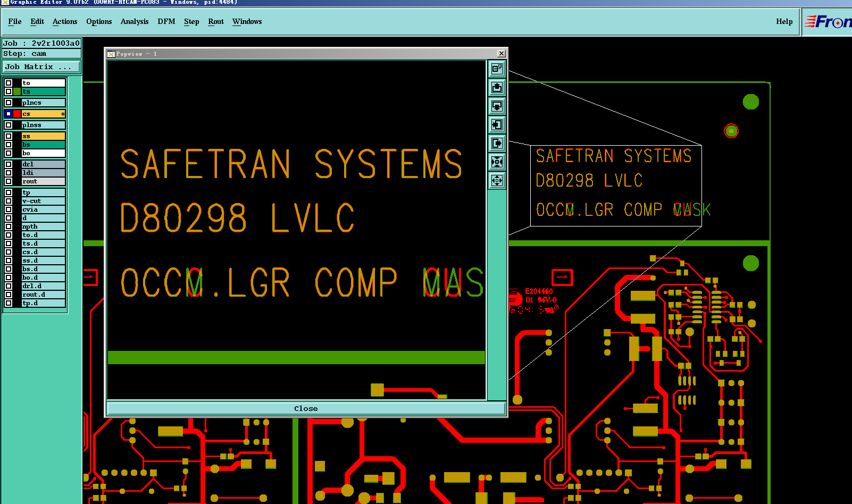Toggle the 'bs' layer checkbox
The width and height of the screenshot is (852, 504).
(9, 145)
